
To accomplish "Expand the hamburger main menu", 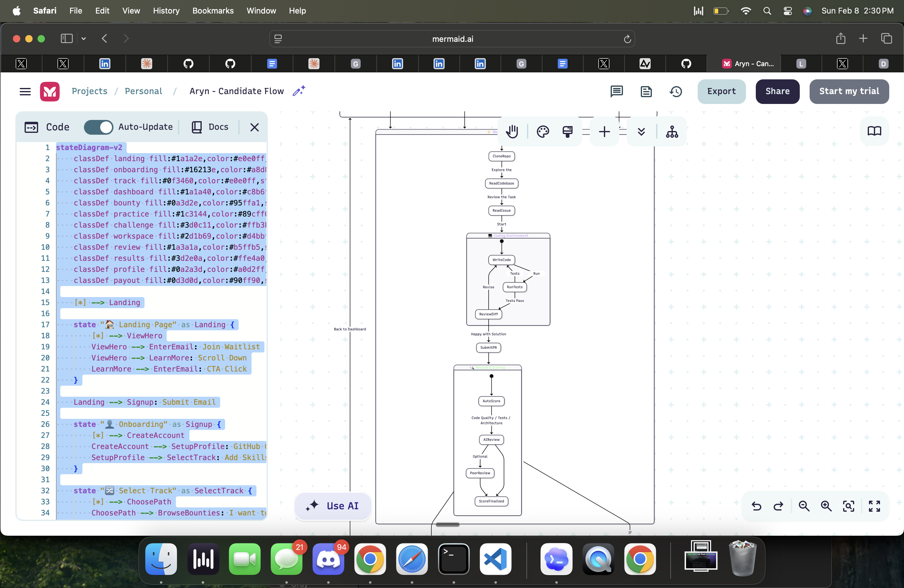I will (x=25, y=91).
